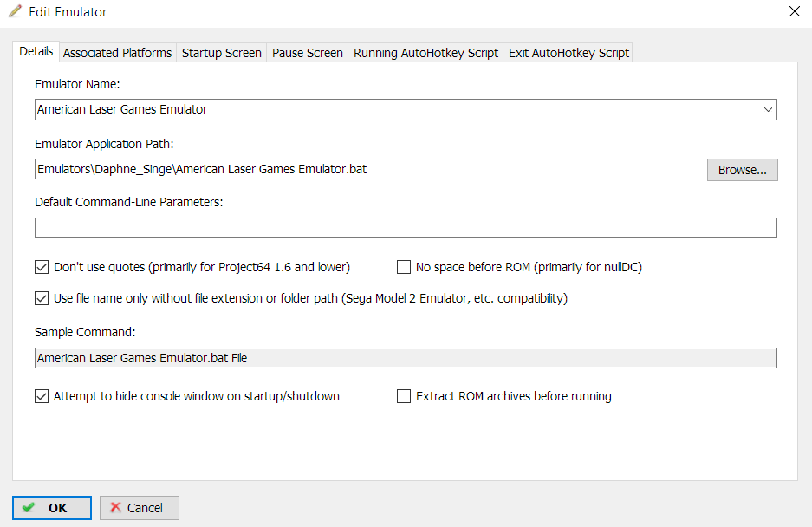Go to the Pause Screen tab

point(307,53)
